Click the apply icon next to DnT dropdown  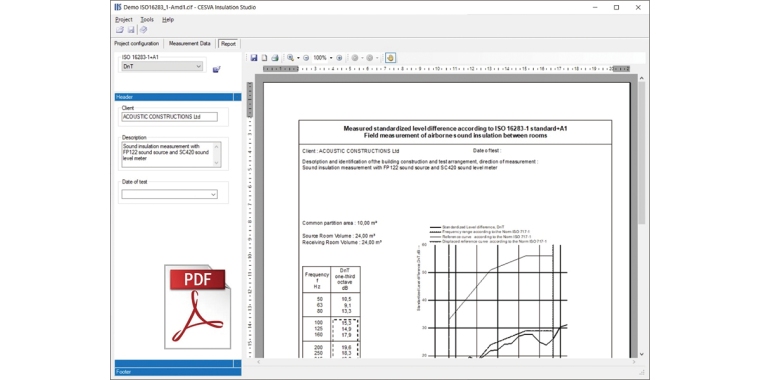[217, 69]
